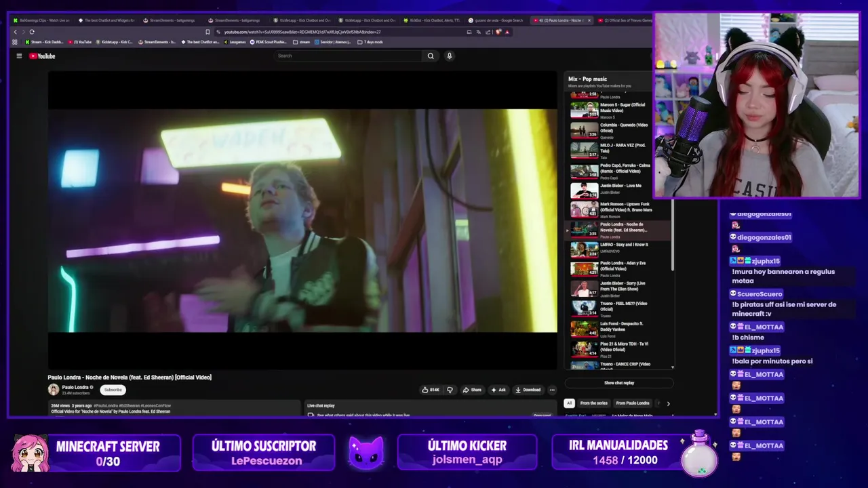This screenshot has height=488, width=868.
Task: Click the Mix - Pop music playlist title
Action: point(587,79)
